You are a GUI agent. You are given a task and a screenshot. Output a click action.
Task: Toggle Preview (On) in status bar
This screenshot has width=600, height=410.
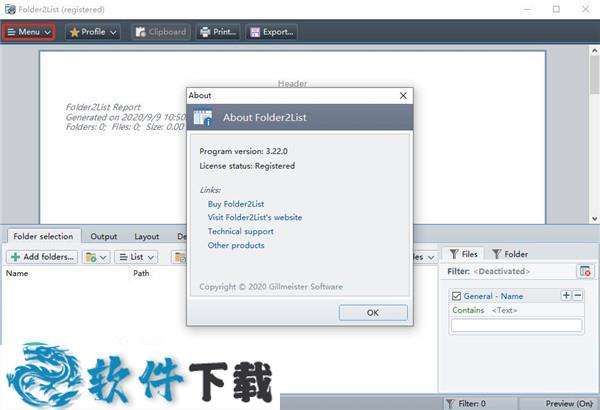tap(569, 403)
